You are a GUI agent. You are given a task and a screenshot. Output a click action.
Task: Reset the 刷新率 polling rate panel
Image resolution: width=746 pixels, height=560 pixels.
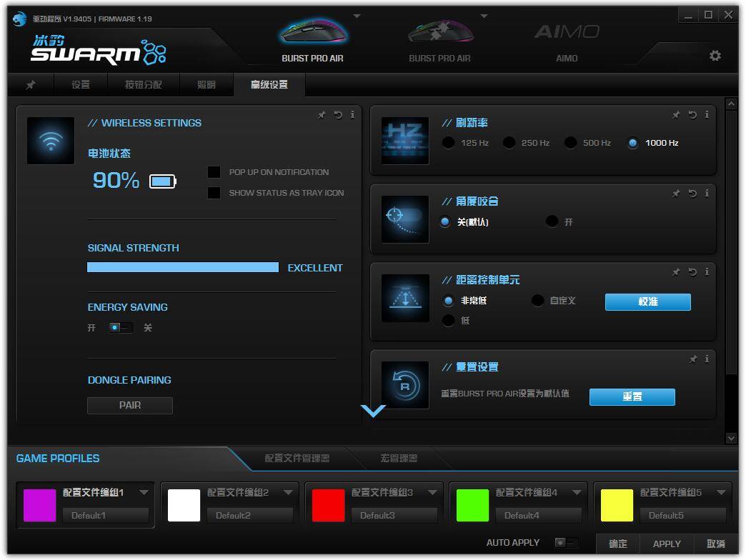point(692,114)
